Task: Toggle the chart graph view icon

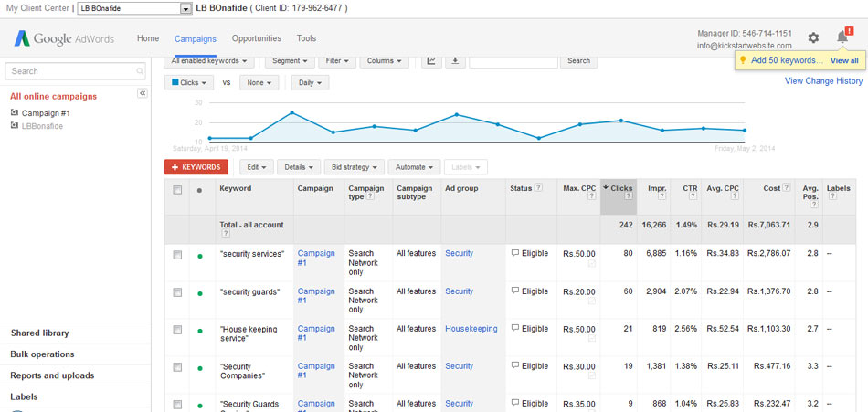Action: point(431,61)
